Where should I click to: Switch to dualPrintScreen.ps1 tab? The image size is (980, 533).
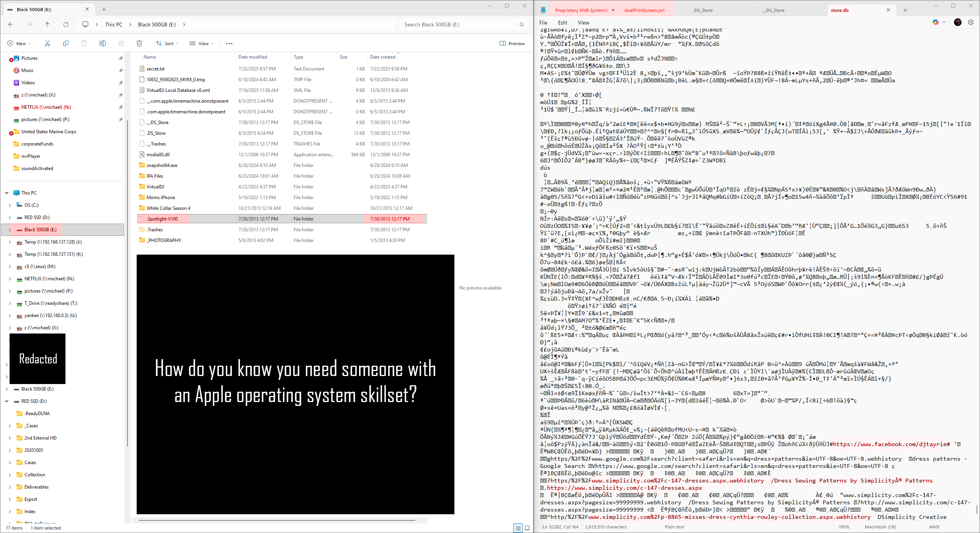coord(644,10)
